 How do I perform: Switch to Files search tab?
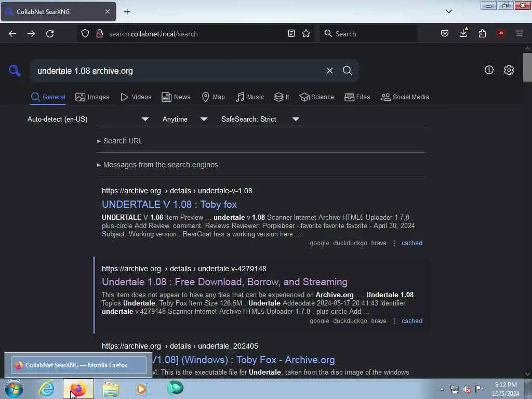click(357, 97)
